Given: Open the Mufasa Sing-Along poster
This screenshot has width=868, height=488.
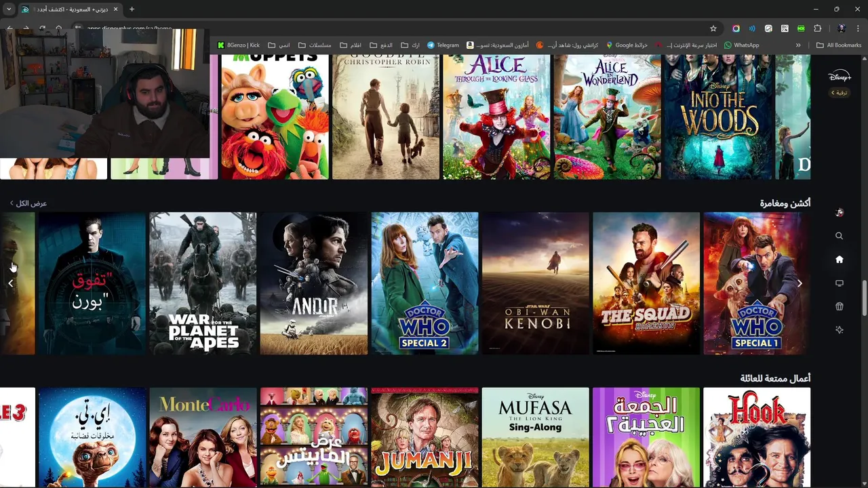Looking at the screenshot, I should (536, 437).
